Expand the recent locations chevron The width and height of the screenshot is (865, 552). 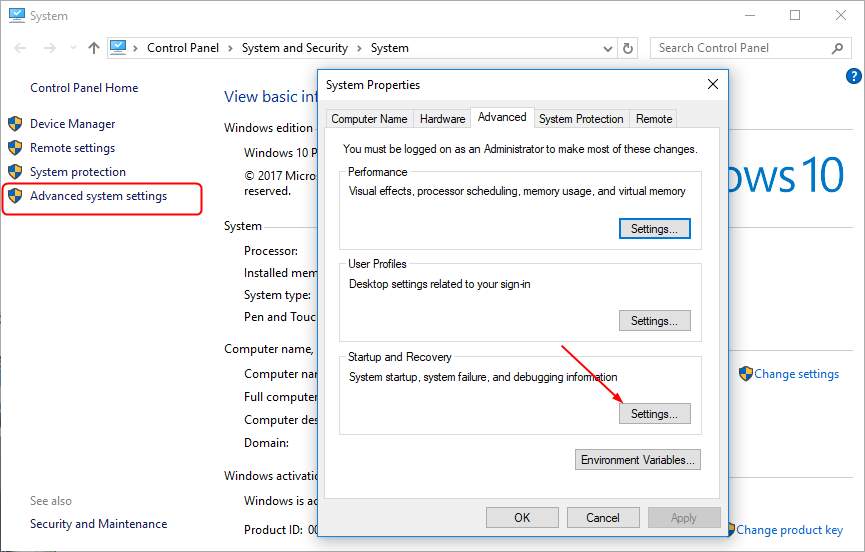point(71,48)
